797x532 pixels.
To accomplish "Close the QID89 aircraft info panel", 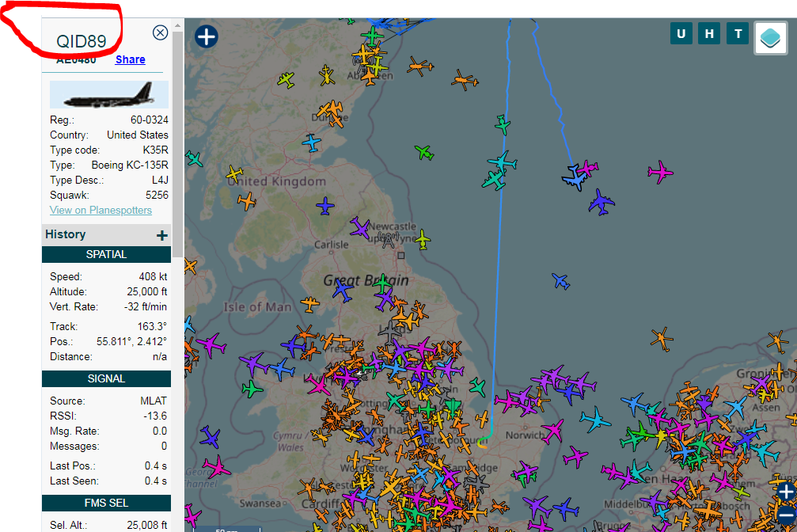I will (x=160, y=33).
